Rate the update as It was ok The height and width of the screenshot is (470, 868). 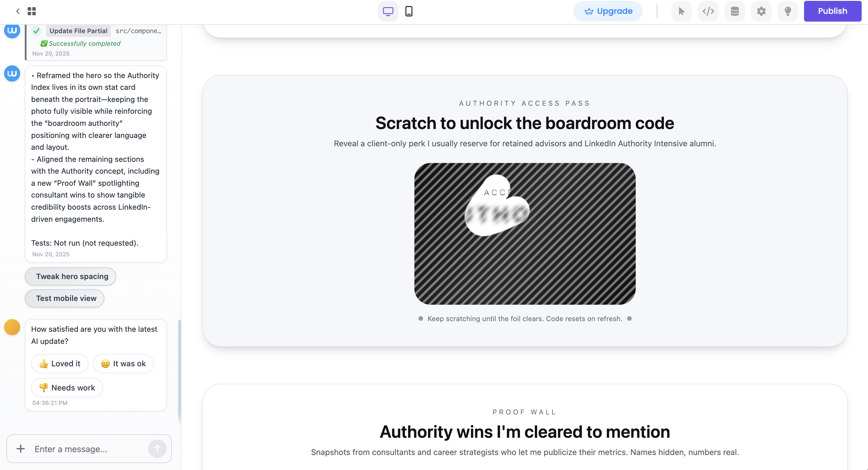123,364
